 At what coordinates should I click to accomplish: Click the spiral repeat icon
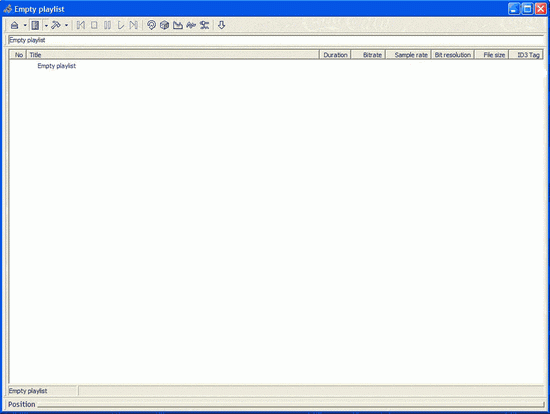(151, 25)
